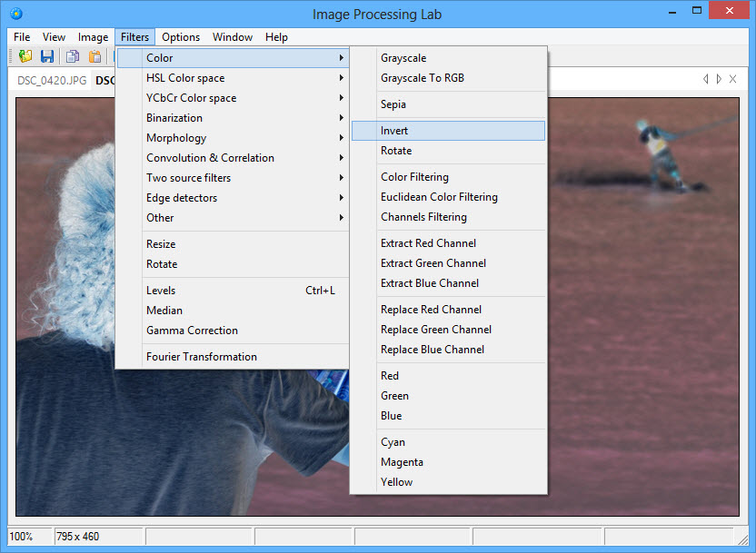Click the window resize grip corner

coord(742,539)
